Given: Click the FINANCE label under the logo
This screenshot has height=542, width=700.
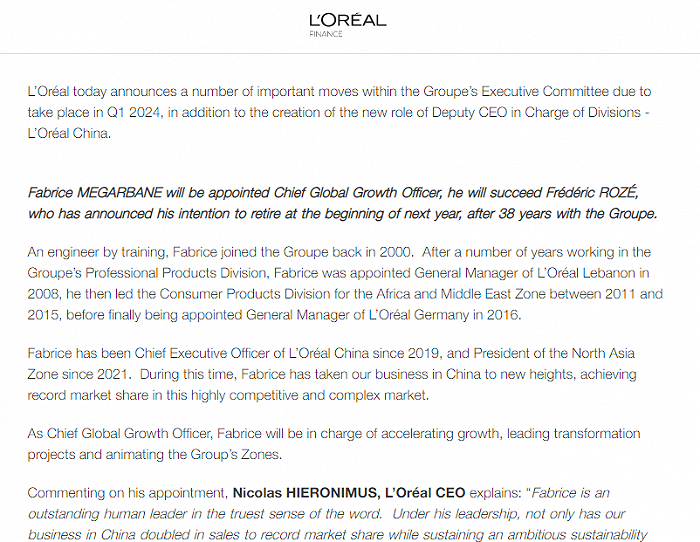Looking at the screenshot, I should click(x=326, y=34).
